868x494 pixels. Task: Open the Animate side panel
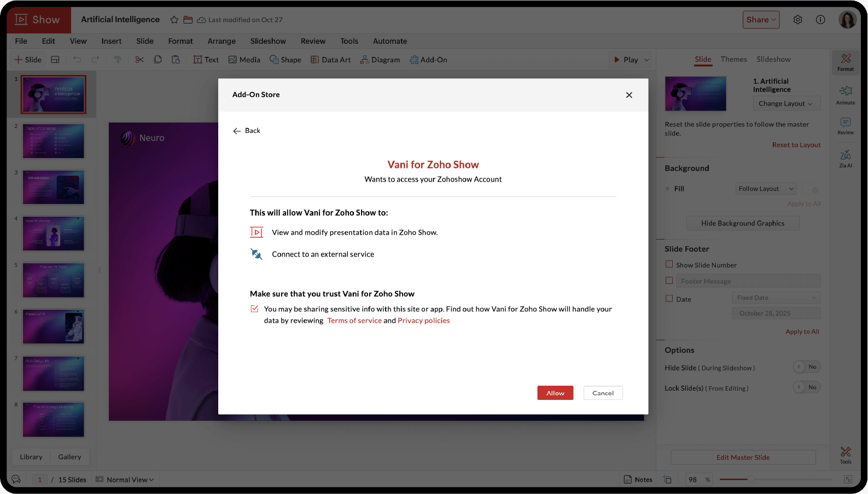(x=846, y=95)
